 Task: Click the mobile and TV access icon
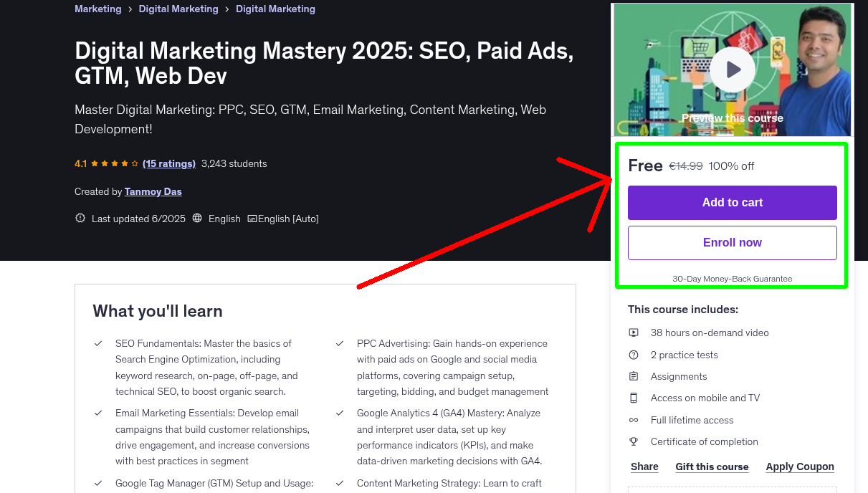[634, 398]
